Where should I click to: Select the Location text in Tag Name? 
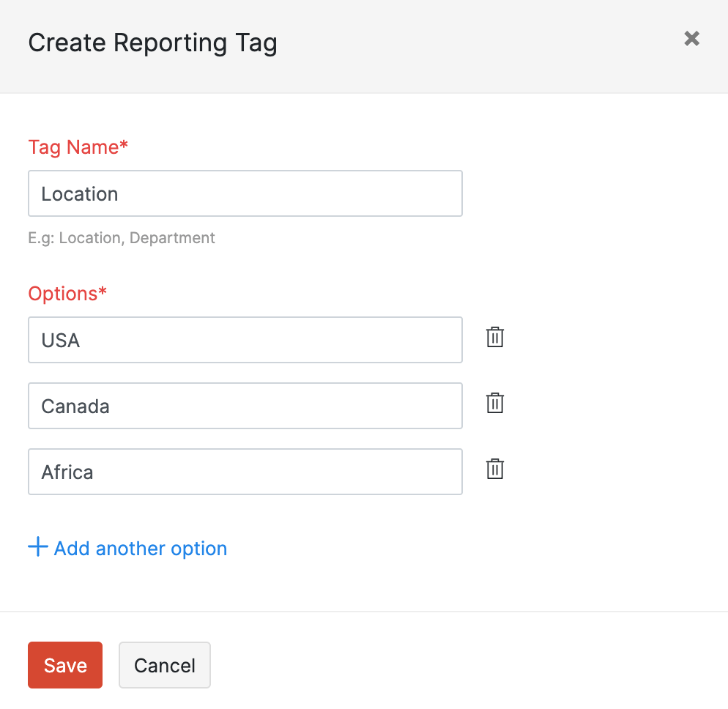coord(79,193)
